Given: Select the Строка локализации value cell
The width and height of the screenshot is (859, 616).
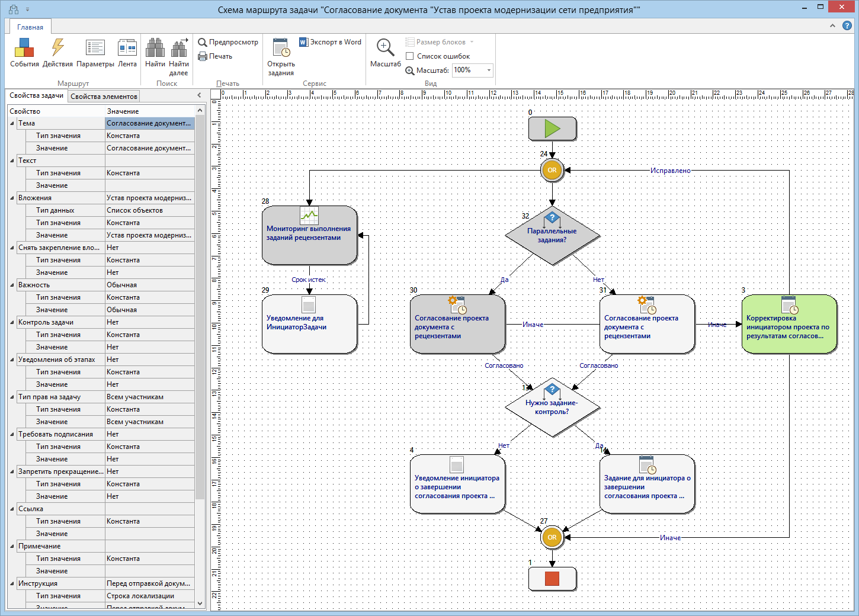Looking at the screenshot, I should (x=150, y=596).
